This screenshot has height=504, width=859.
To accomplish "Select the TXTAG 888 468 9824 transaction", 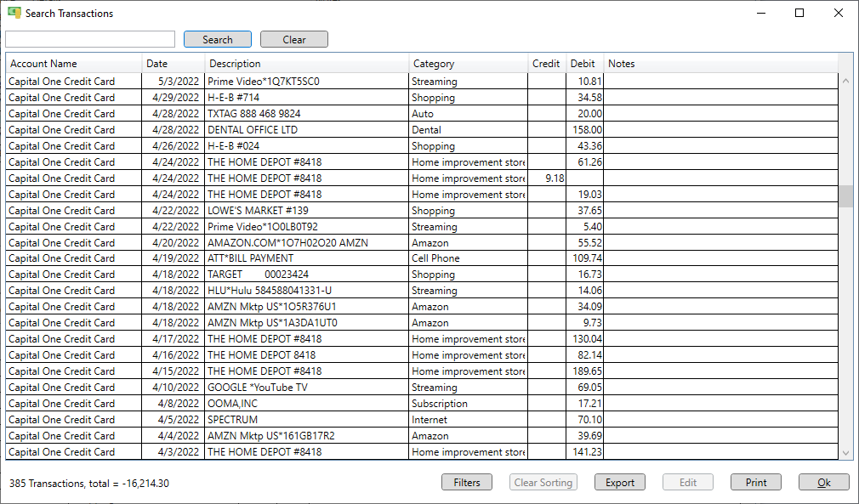I will click(422, 114).
